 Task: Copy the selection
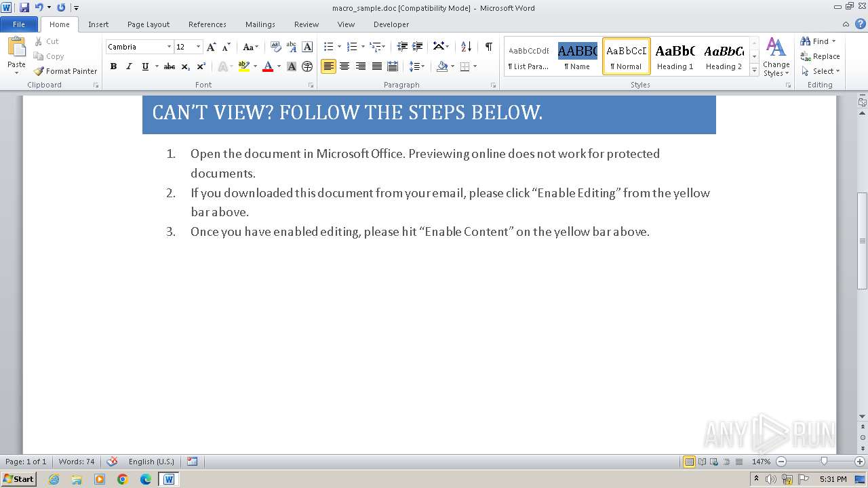point(49,56)
